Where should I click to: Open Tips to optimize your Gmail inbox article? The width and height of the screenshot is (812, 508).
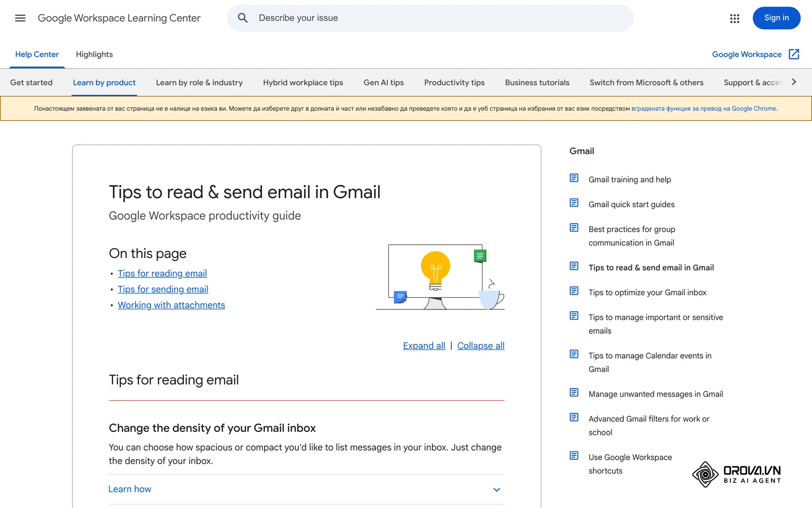pos(648,293)
